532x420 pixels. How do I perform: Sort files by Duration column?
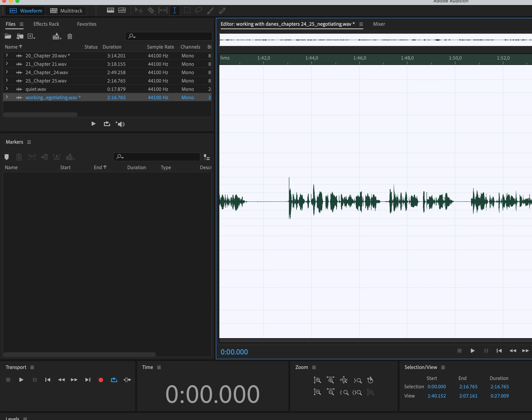pos(112,47)
